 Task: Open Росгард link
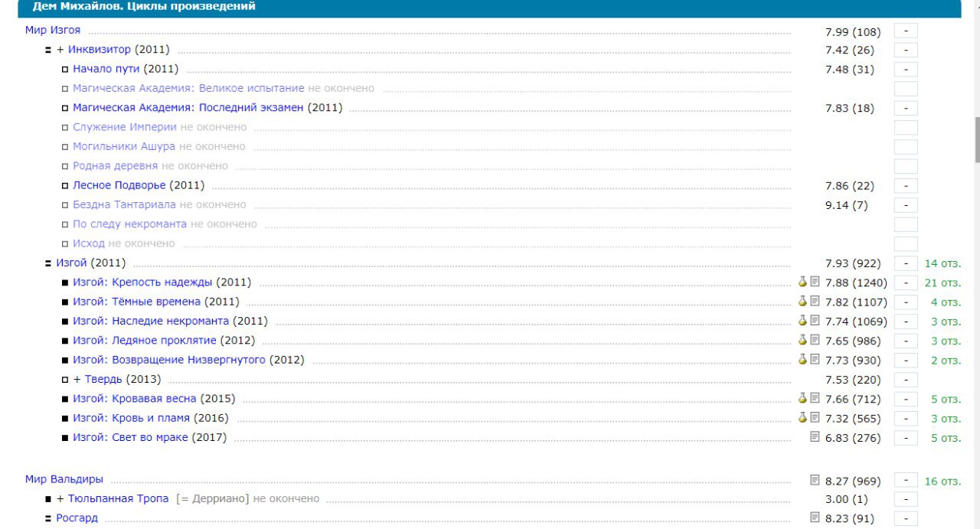click(77, 518)
